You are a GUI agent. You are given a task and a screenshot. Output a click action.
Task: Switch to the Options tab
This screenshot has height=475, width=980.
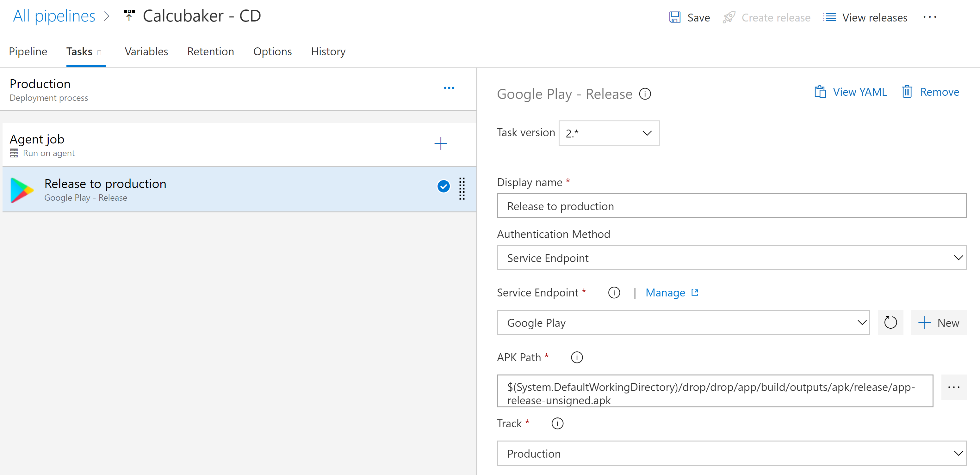point(272,52)
